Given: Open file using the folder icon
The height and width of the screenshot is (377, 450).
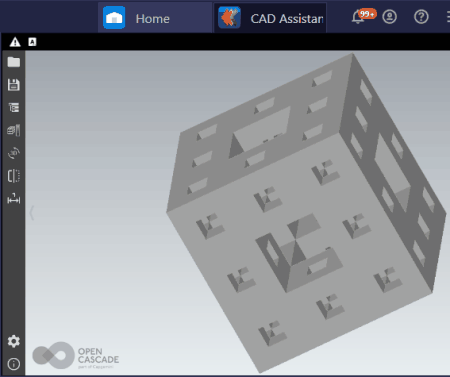Looking at the screenshot, I should (x=14, y=62).
